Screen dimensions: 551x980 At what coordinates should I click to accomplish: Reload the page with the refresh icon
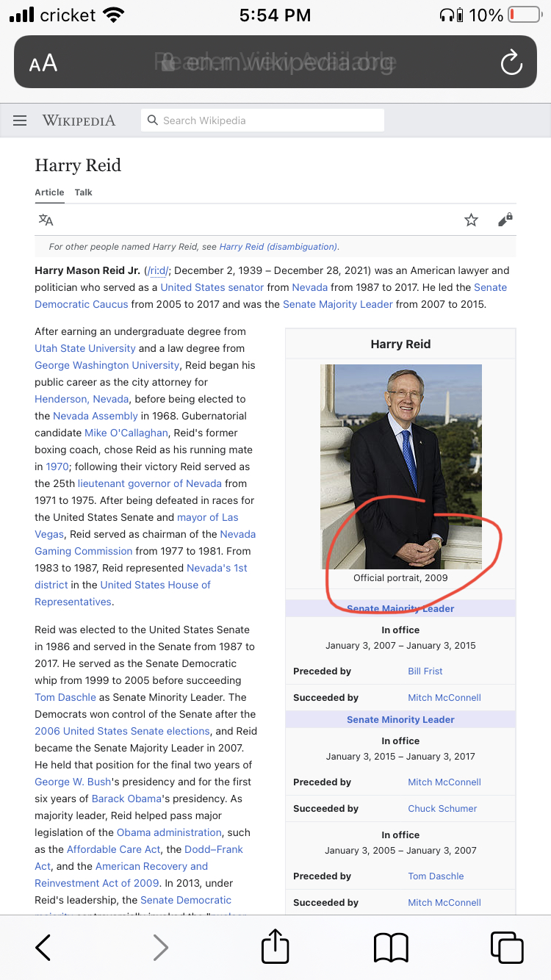click(511, 63)
